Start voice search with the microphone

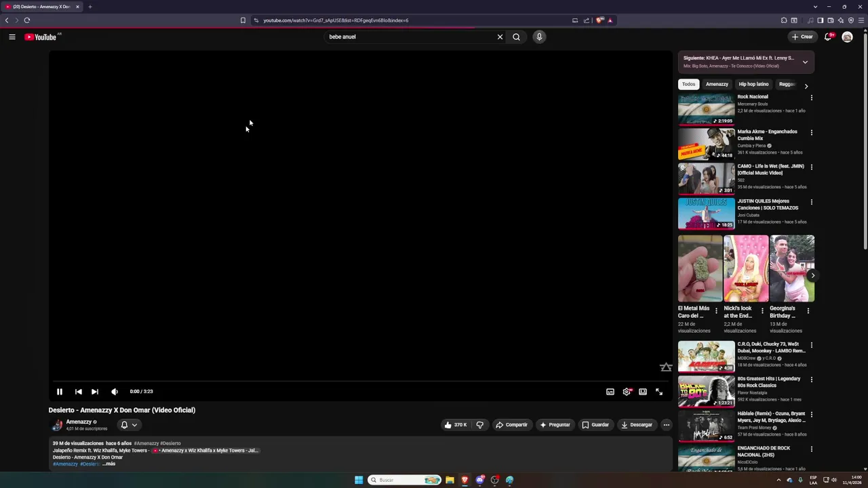(539, 37)
